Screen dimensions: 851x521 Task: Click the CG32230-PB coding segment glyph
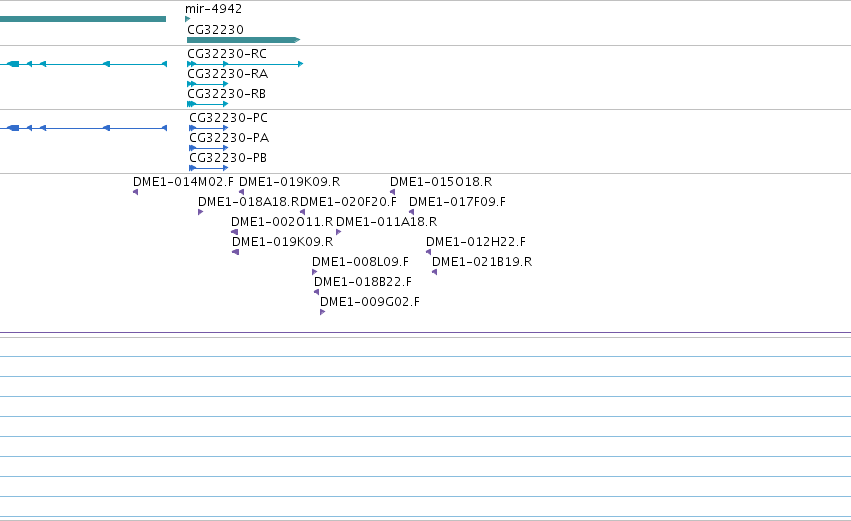point(208,168)
